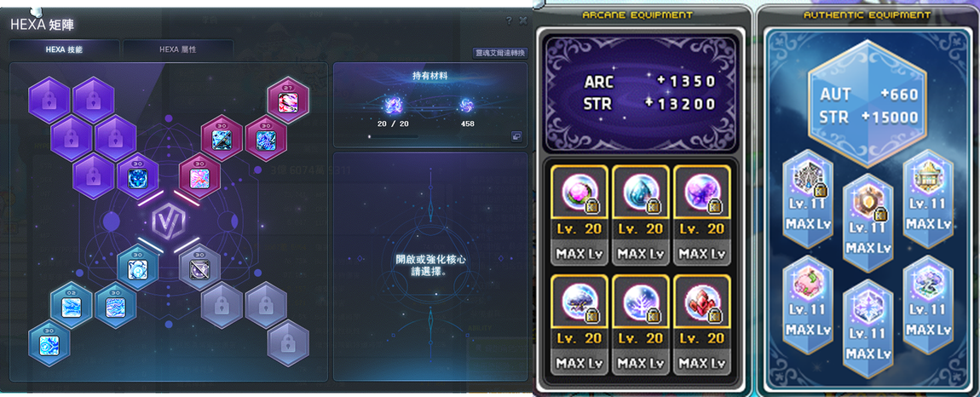980x397 pixels.
Task: Select the gray level 30 common core
Action: pyautogui.click(x=199, y=268)
